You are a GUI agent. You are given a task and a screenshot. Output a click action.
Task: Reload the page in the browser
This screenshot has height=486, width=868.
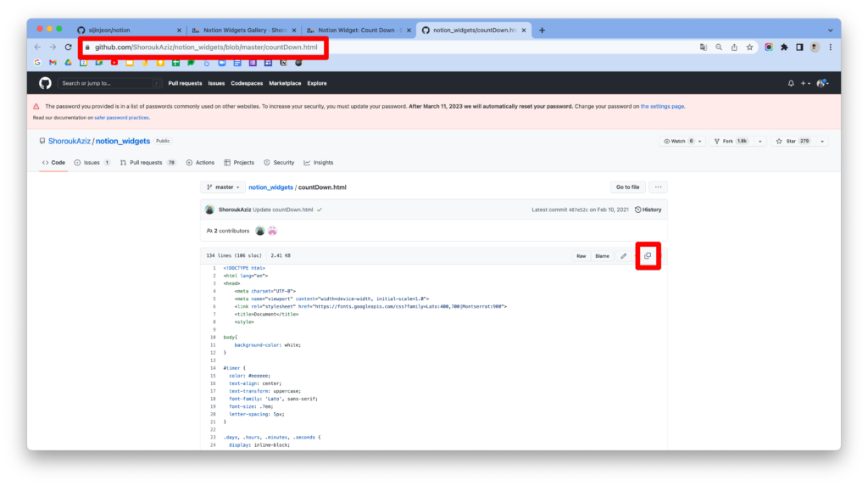click(x=68, y=47)
